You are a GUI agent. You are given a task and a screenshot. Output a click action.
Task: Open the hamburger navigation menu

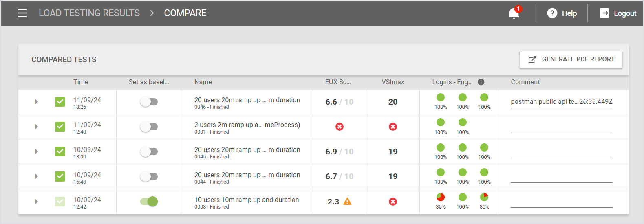[22, 13]
